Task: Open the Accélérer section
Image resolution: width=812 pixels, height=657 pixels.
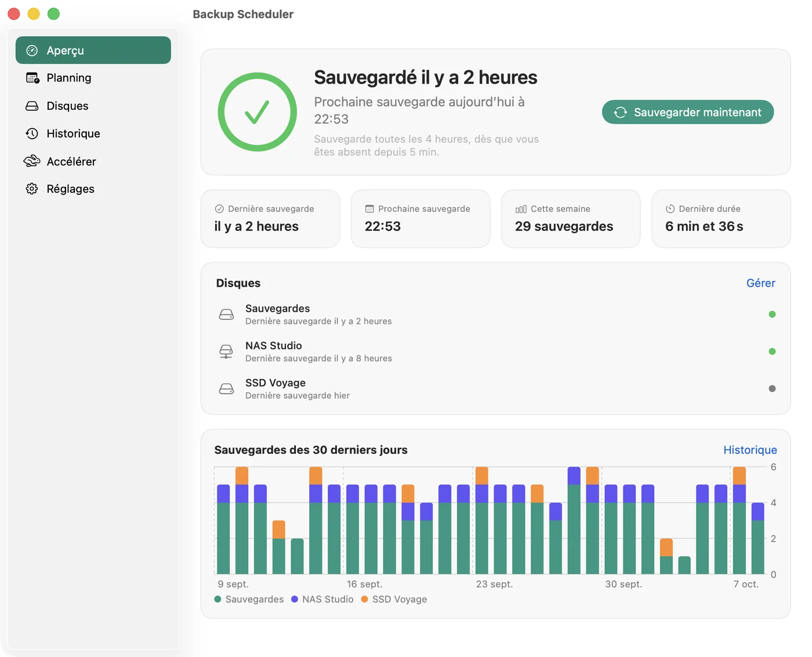Action: (x=93, y=161)
